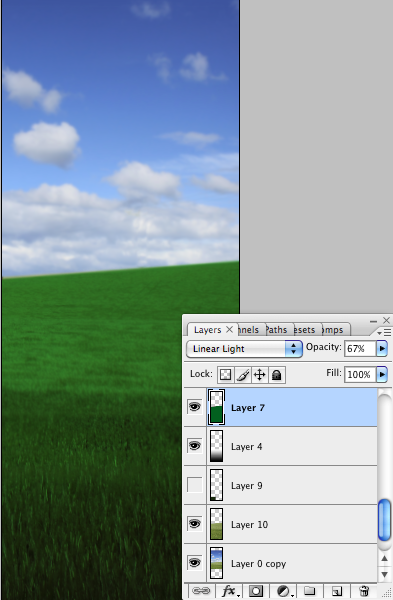Close the Layers tab with its X
The height and width of the screenshot is (600, 393).
[229, 329]
